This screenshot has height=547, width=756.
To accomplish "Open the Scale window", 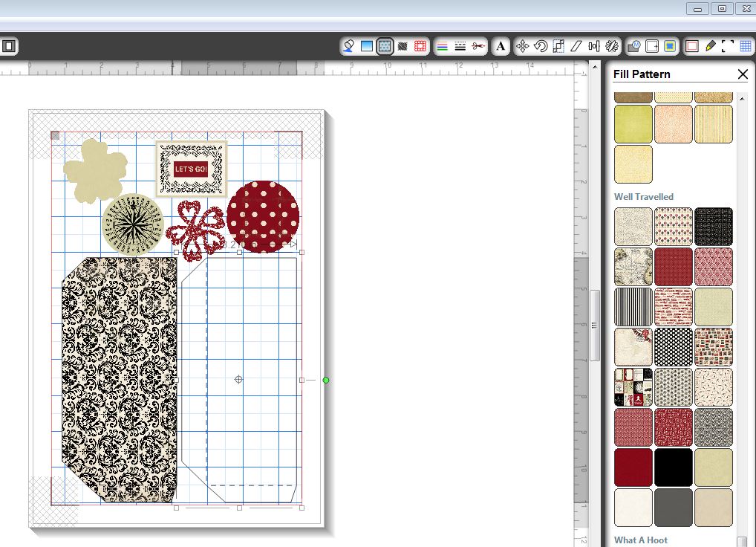I will (x=558, y=46).
